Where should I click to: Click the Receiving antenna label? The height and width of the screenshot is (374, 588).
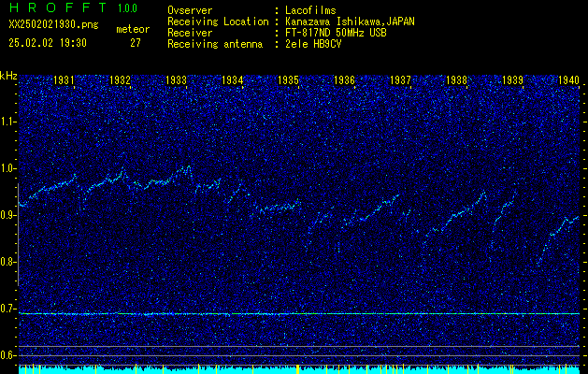coord(215,44)
